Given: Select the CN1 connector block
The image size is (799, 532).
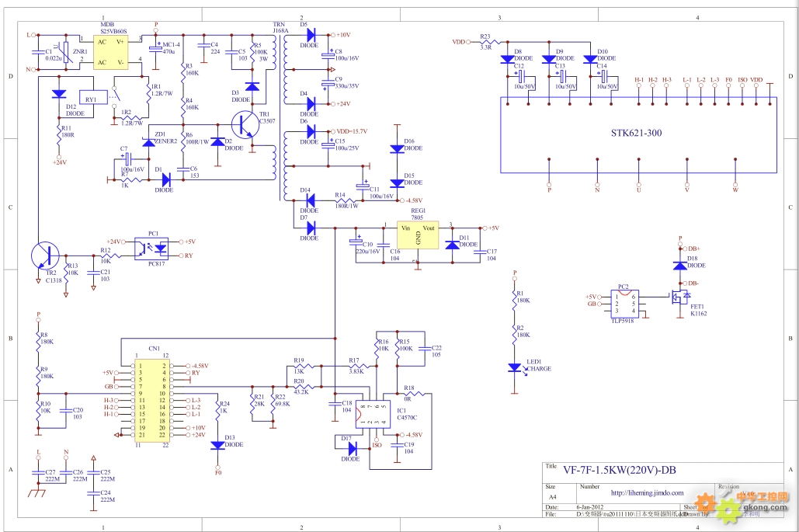Looking at the screenshot, I should 152,401.
